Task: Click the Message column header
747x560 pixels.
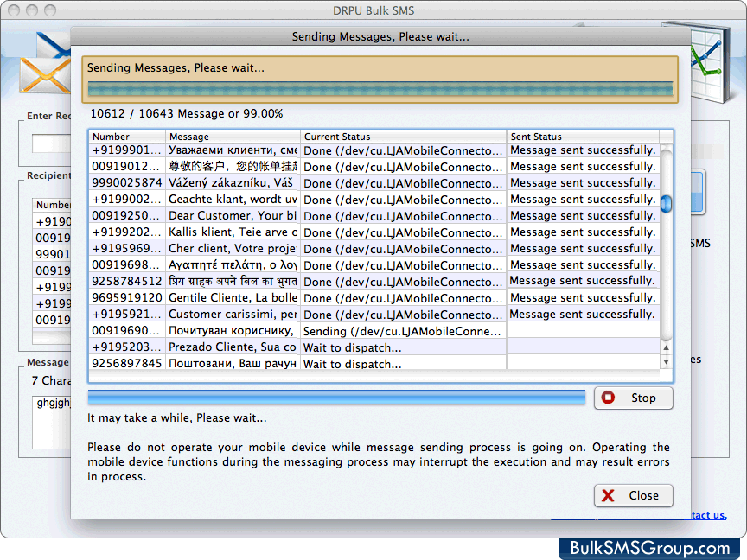Action: [233, 137]
